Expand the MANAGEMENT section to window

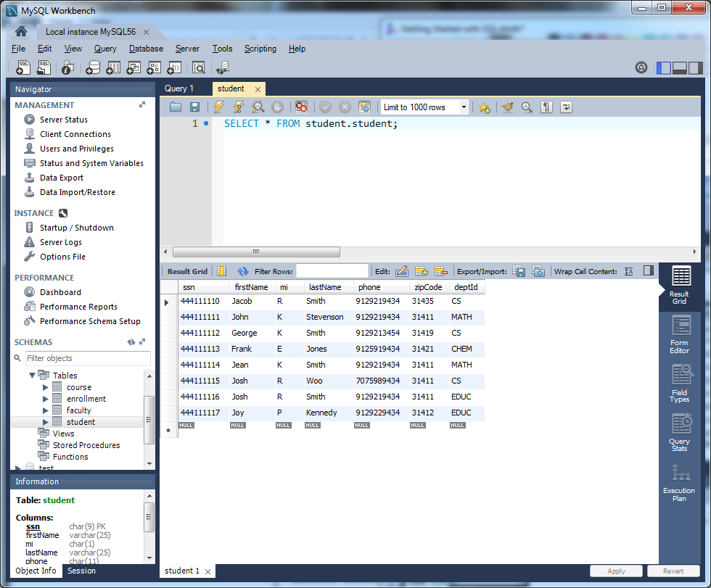pyautogui.click(x=142, y=104)
